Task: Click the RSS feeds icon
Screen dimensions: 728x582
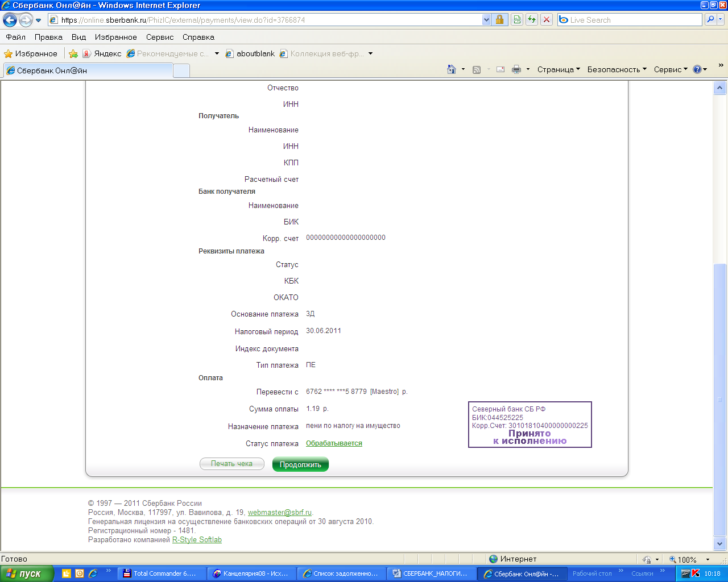Action: [x=477, y=69]
